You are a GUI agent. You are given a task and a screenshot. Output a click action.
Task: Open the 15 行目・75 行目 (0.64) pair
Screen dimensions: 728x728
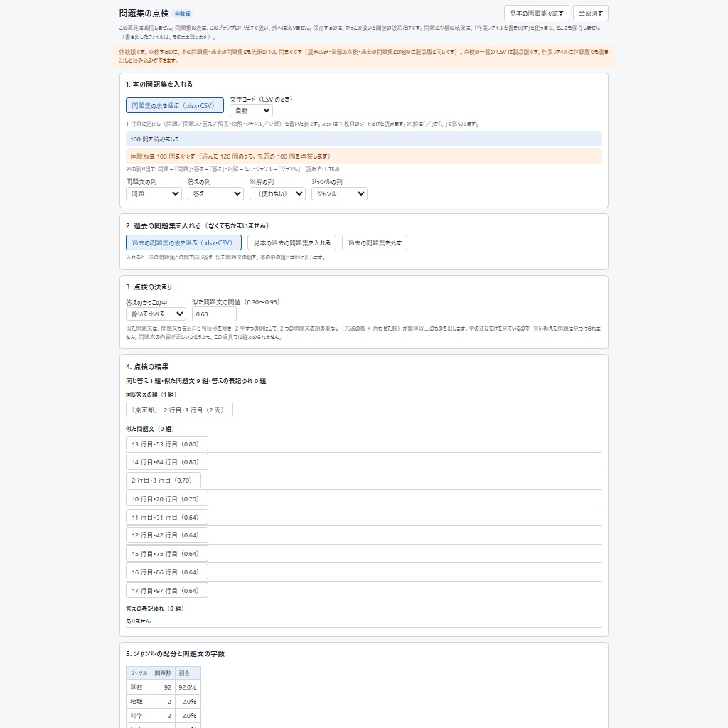click(x=166, y=553)
